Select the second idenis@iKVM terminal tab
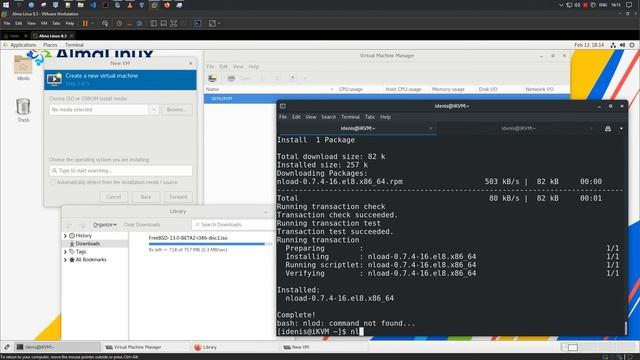 [518, 128]
